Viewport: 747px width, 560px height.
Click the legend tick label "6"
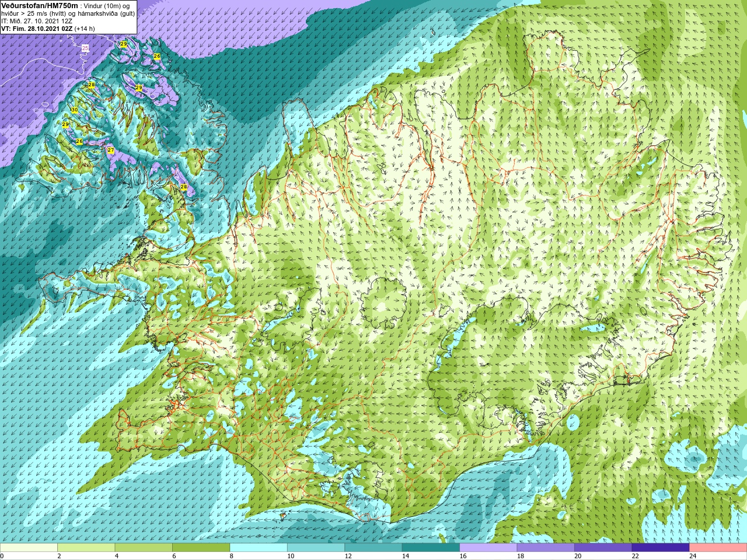pos(174,556)
